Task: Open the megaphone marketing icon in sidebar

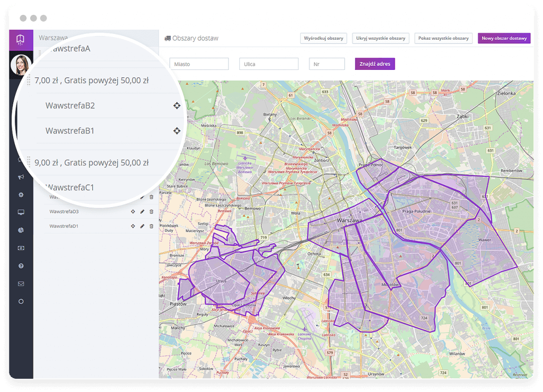Action: tap(21, 177)
